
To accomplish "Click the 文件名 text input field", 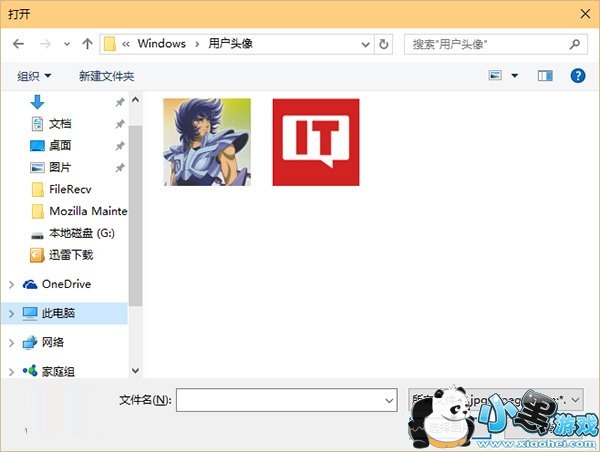I will [280, 400].
